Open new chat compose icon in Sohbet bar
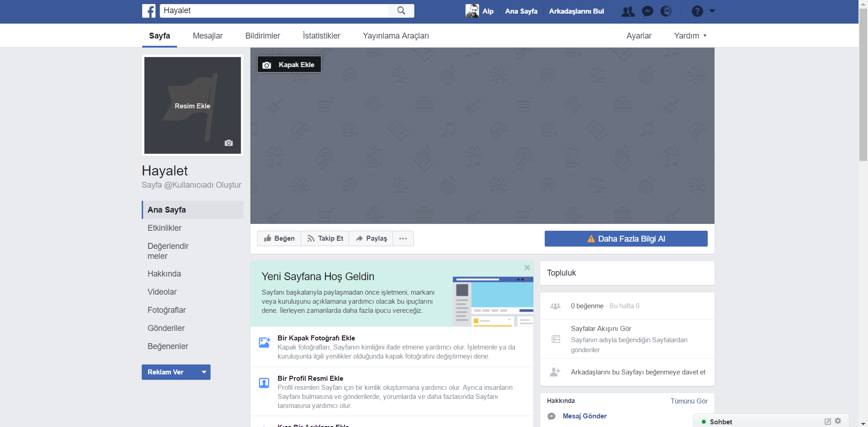868x427 pixels. 828,422
